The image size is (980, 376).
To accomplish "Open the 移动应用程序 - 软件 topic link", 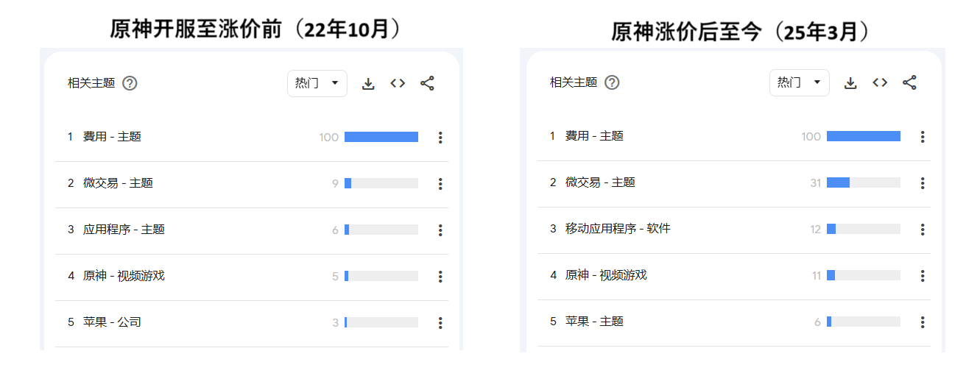I will [x=618, y=229].
